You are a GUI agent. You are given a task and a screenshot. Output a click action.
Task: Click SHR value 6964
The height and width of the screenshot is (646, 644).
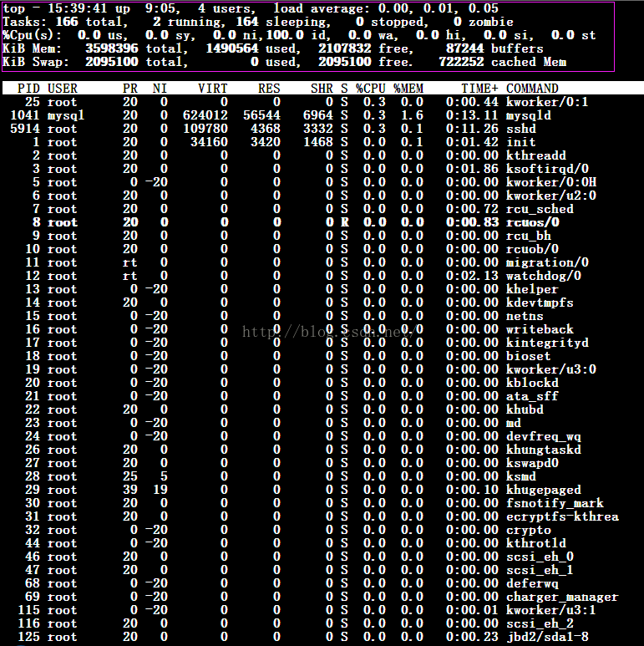[318, 115]
